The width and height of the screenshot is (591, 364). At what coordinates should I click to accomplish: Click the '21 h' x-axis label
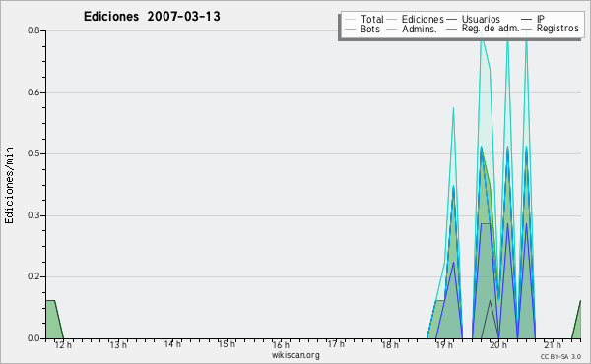[553, 345]
